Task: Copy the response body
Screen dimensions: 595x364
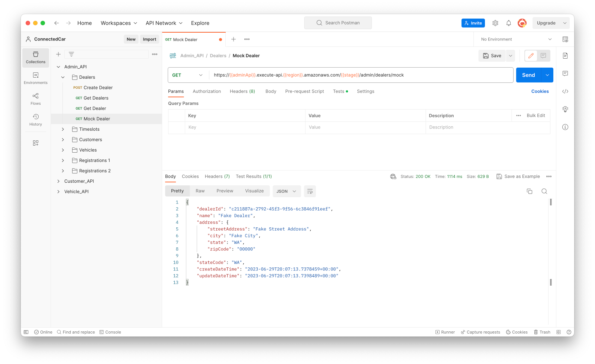Action: (x=530, y=191)
